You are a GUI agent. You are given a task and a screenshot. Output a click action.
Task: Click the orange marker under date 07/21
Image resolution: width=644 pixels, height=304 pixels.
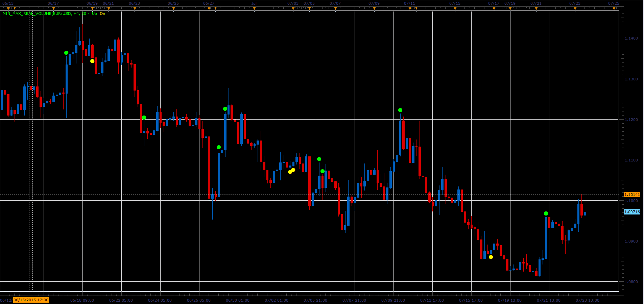pyautogui.click(x=536, y=9)
